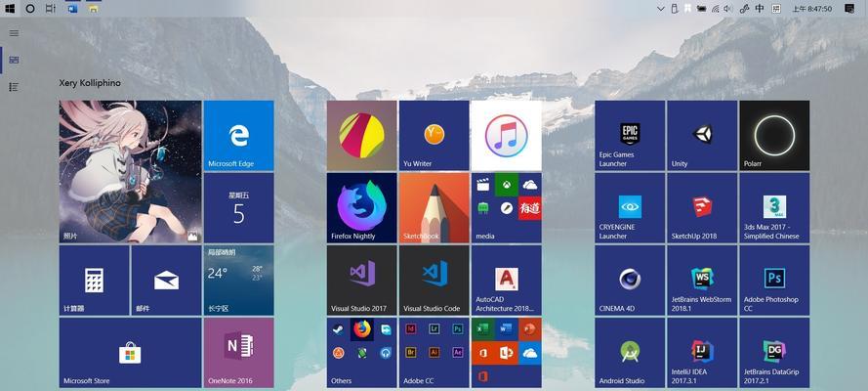Launch the Firefox Nightly tile
Viewport: 868px width, 391px height.
click(x=361, y=207)
